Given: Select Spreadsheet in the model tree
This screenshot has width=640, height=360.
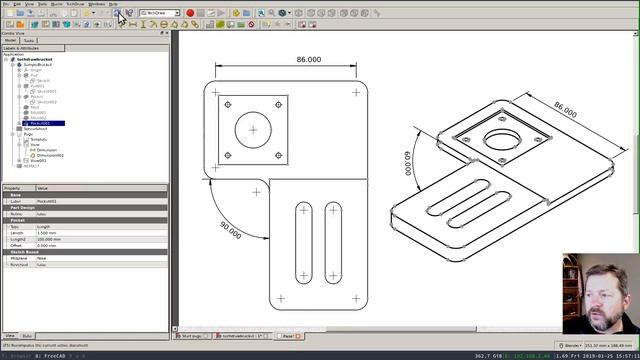Looking at the screenshot, I should point(35,129).
